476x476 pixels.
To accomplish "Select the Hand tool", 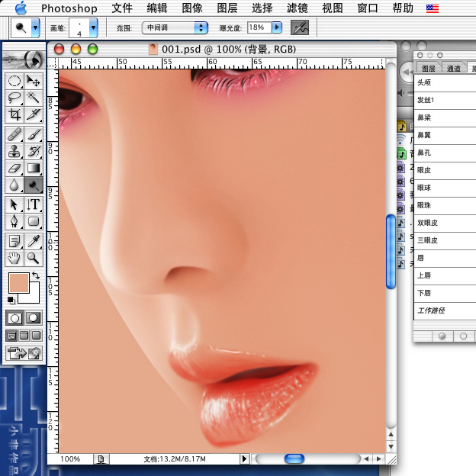I will tap(14, 258).
